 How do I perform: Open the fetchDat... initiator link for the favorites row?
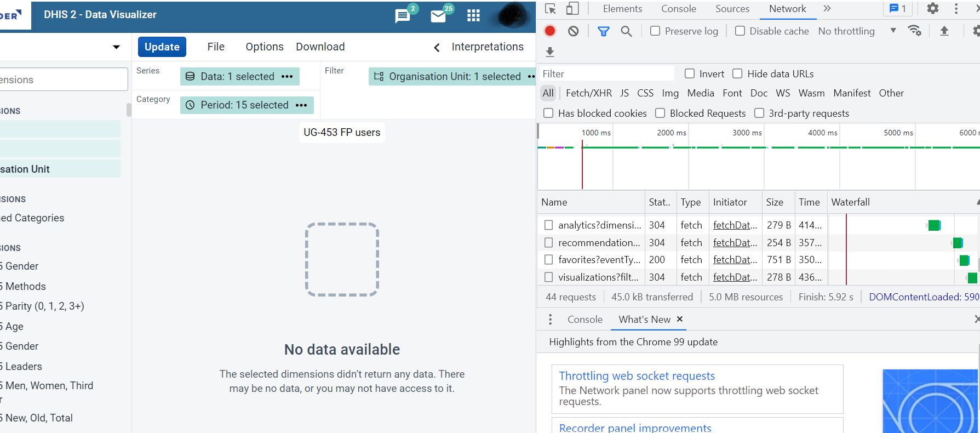(735, 260)
